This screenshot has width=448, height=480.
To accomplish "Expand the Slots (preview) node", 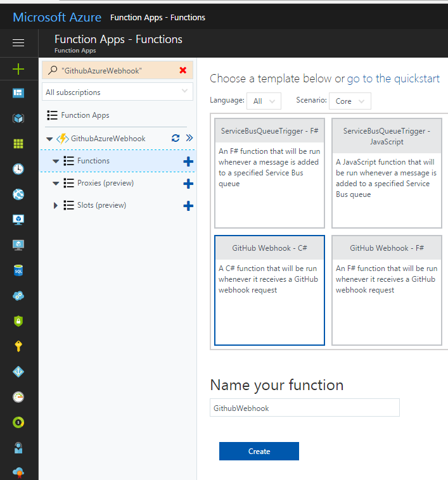I will [55, 205].
